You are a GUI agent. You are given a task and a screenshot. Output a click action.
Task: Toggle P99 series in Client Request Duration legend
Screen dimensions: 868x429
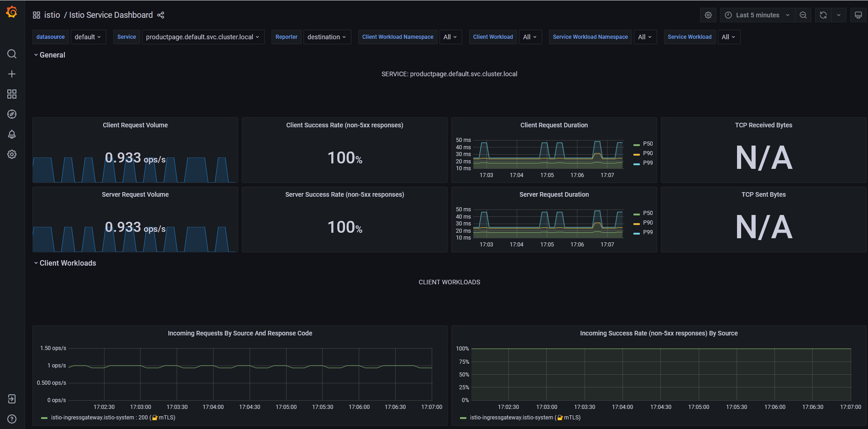648,163
